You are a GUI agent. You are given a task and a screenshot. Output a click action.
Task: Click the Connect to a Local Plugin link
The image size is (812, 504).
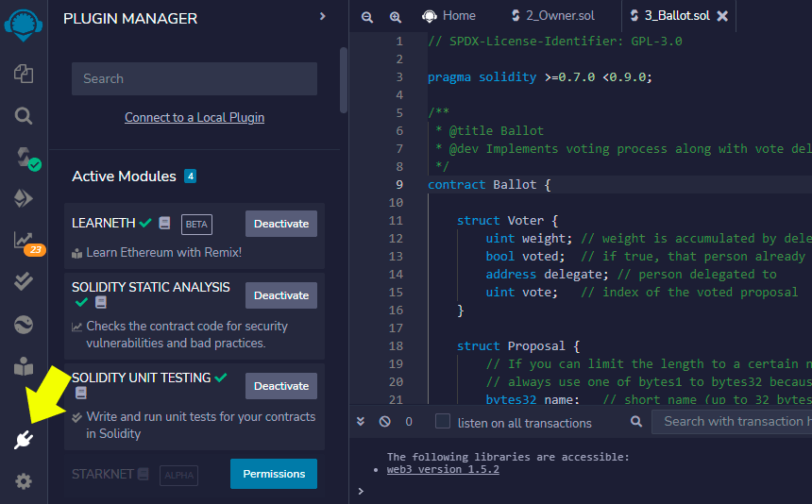coord(195,117)
